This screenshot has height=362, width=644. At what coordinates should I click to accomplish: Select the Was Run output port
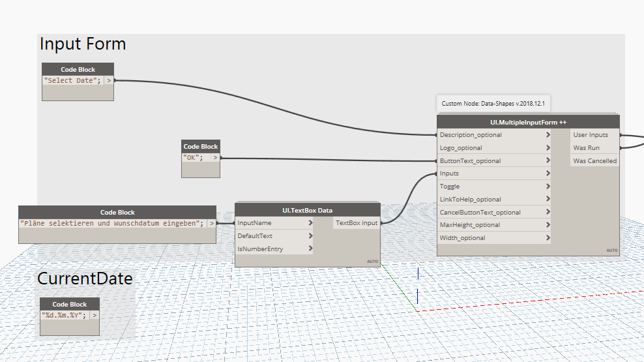594,147
